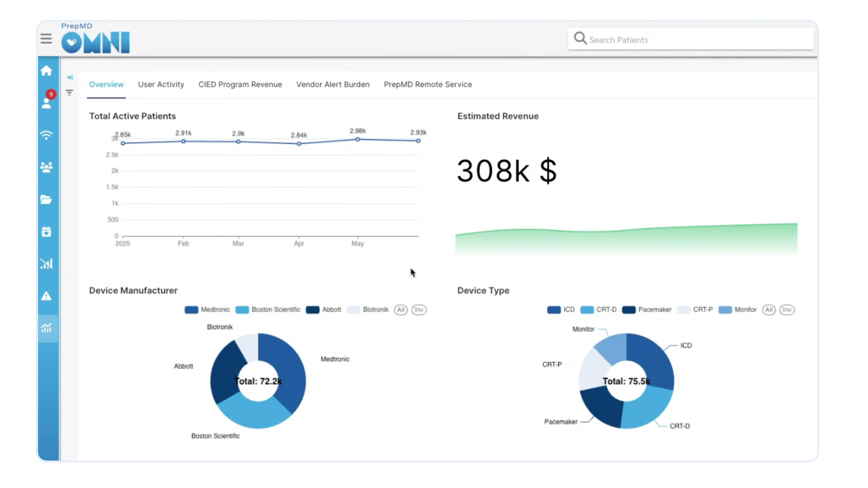868x488 pixels.
Task: Open CIED Program Revenue tab
Action: [x=240, y=84]
